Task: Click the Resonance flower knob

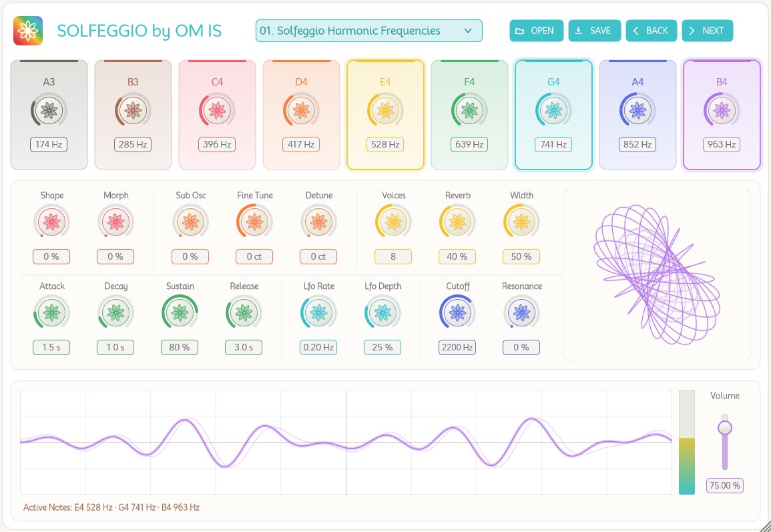Action: [x=521, y=312]
